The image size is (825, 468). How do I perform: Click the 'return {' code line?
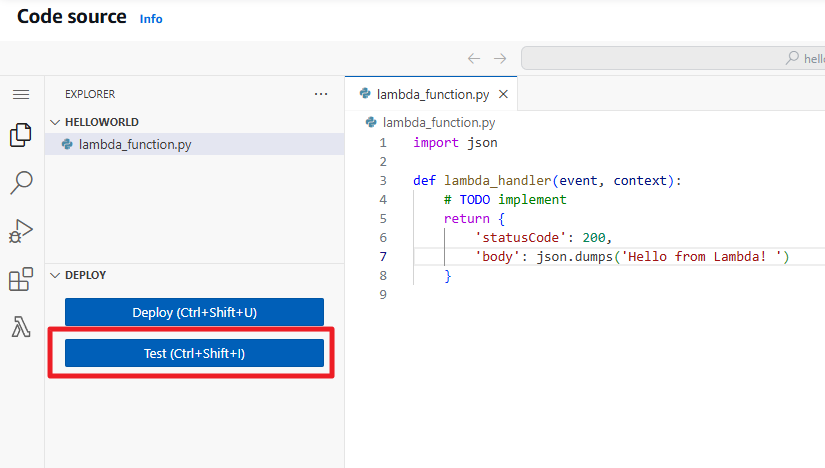point(474,218)
